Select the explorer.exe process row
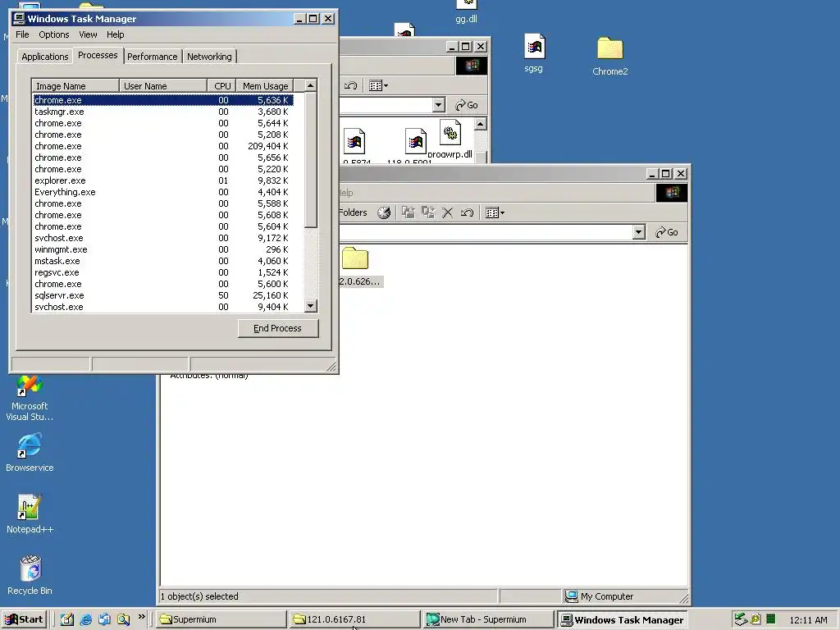The height and width of the screenshot is (630, 840). click(163, 180)
